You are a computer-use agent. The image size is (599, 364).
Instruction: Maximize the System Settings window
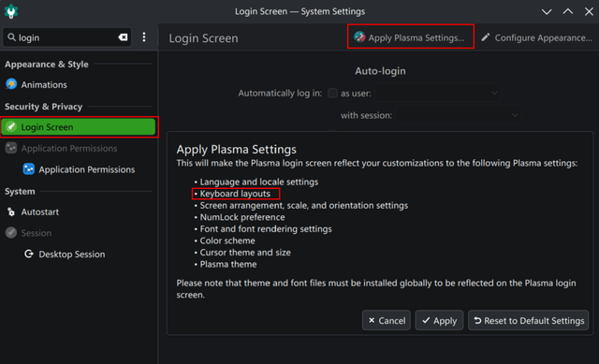point(568,11)
